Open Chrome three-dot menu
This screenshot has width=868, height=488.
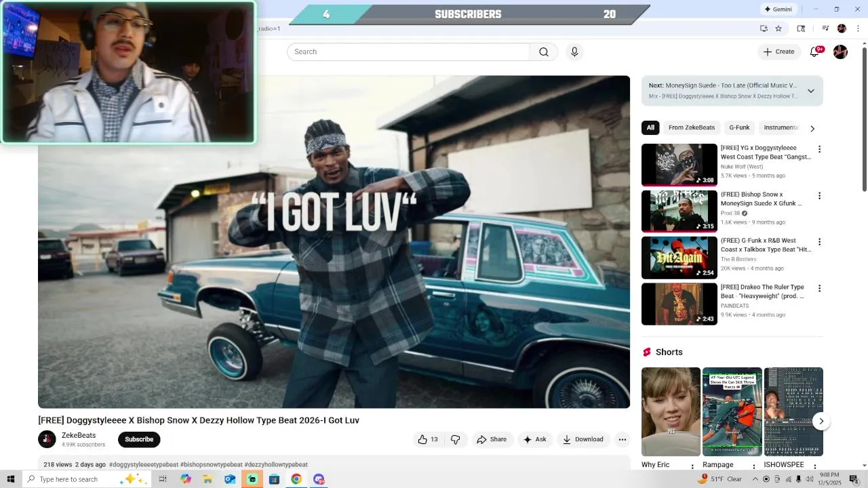pos(858,28)
